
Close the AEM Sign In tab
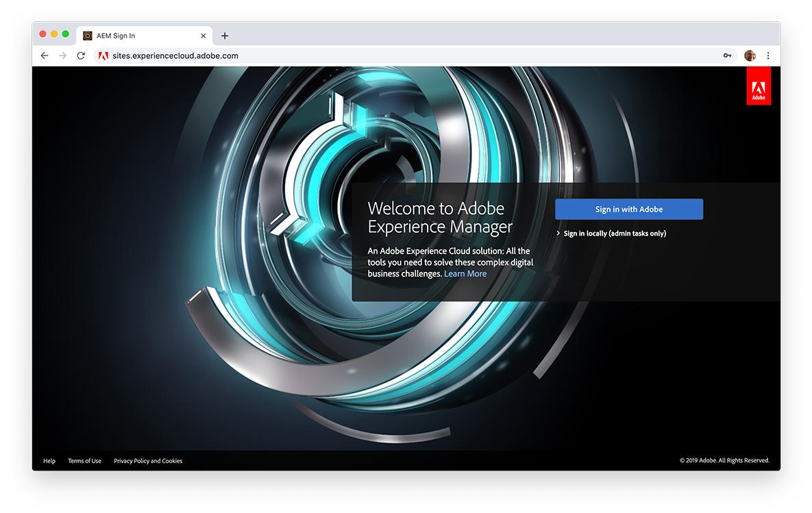[x=203, y=36]
